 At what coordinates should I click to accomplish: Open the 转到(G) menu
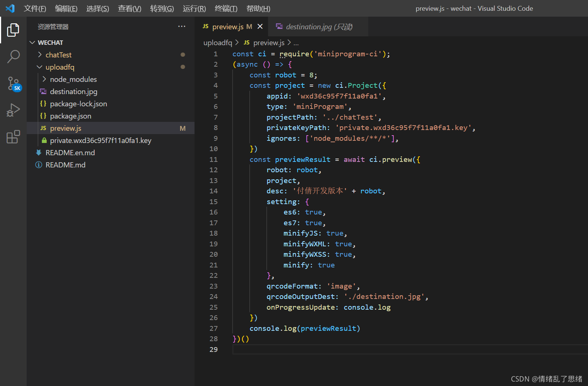[162, 8]
